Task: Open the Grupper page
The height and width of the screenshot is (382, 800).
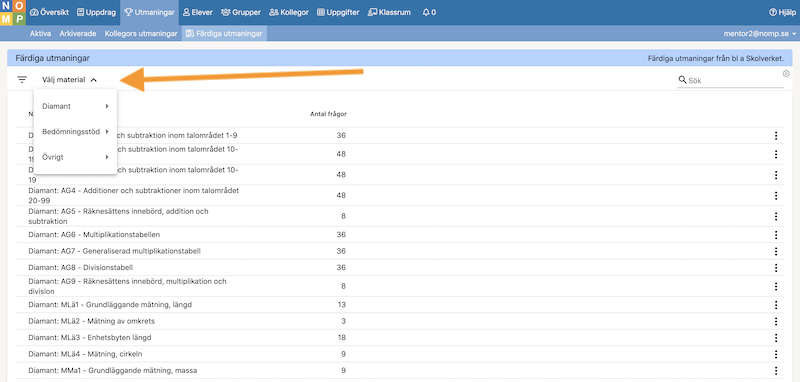Action: pyautogui.click(x=241, y=12)
